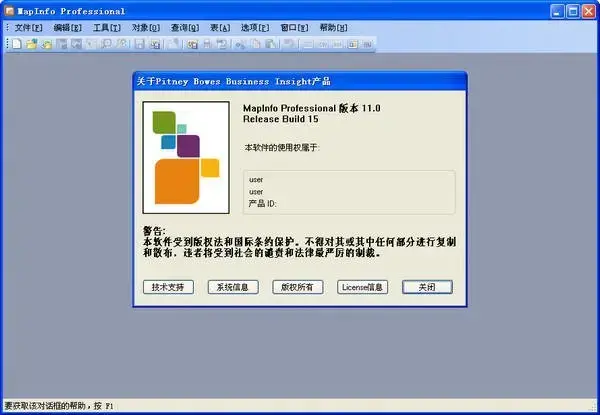Click the MapInfo logo in title bar
The image size is (600, 415).
[x=10, y=11]
